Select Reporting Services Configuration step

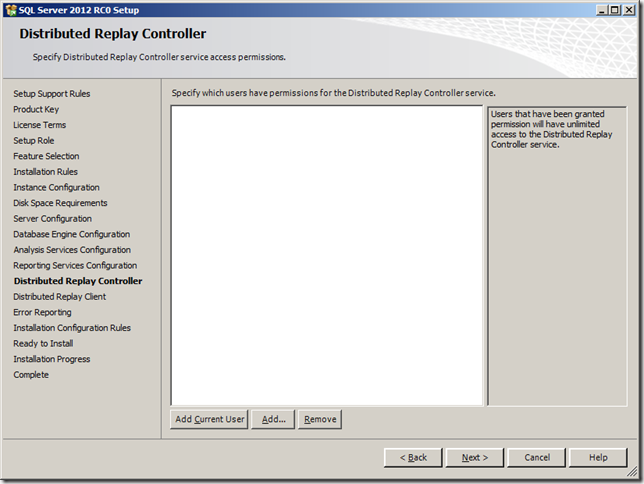pos(75,265)
